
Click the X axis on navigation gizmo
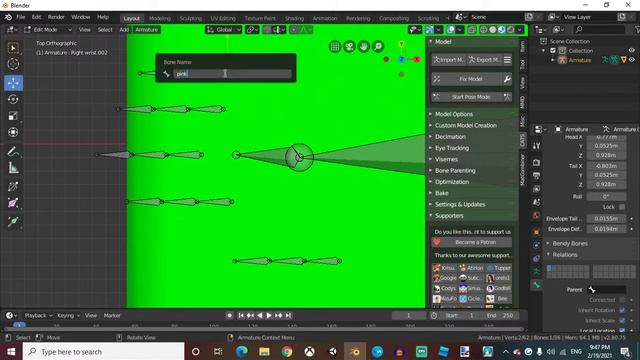pyautogui.click(x=416, y=59)
